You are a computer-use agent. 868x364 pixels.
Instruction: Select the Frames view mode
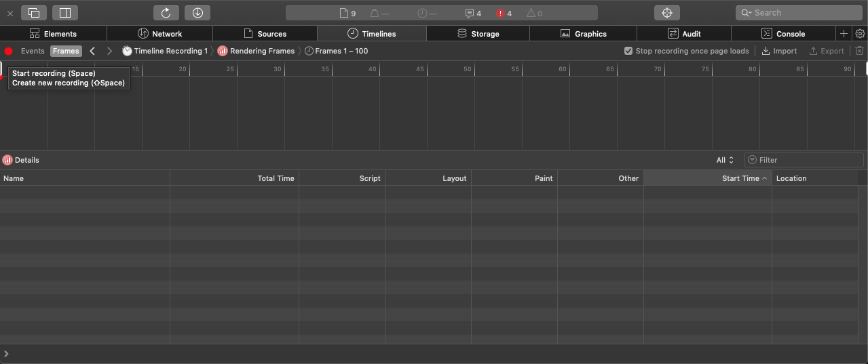click(x=66, y=51)
